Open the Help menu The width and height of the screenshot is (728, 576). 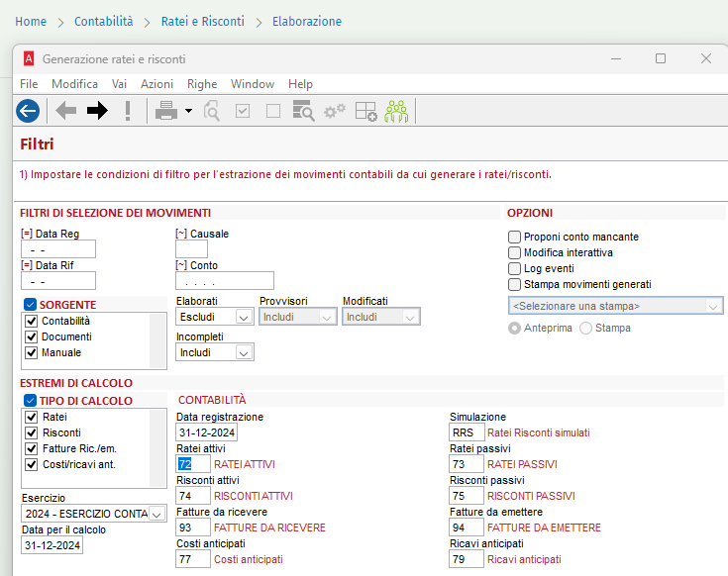coord(300,84)
